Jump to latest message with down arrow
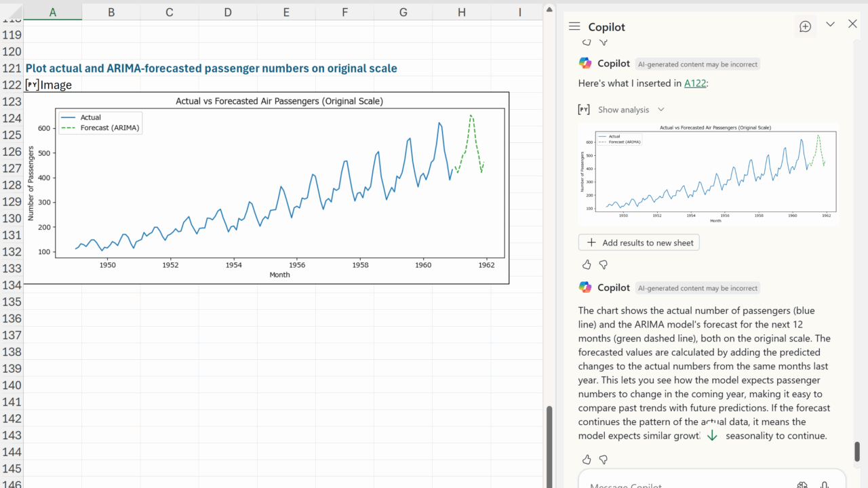The image size is (868, 488). (712, 436)
